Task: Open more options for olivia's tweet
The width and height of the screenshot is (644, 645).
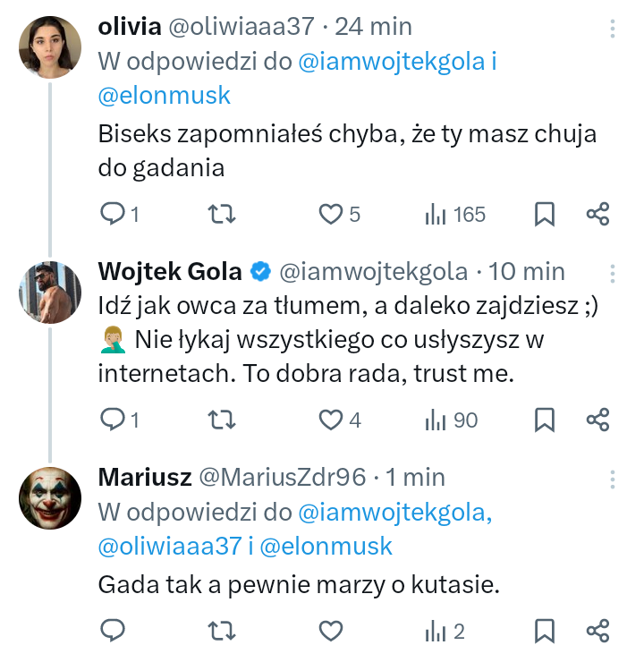Action: click(x=613, y=29)
